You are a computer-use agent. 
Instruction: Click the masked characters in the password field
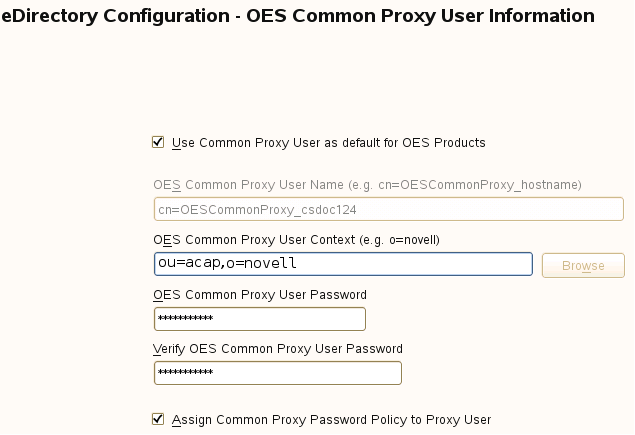point(185,319)
